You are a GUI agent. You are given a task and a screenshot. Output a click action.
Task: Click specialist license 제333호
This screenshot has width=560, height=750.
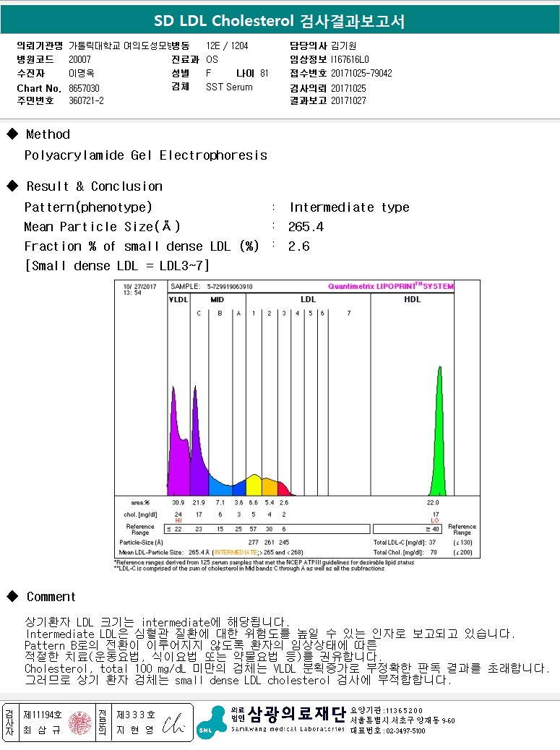click(x=136, y=715)
